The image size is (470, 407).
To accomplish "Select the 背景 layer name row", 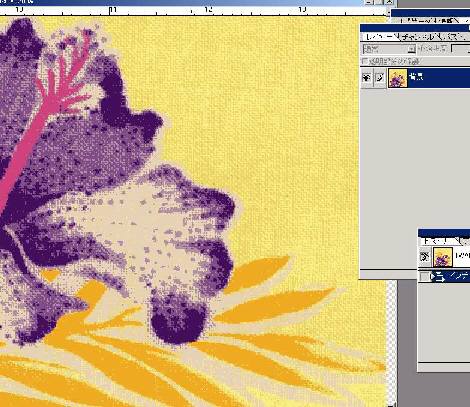I will 439,77.
